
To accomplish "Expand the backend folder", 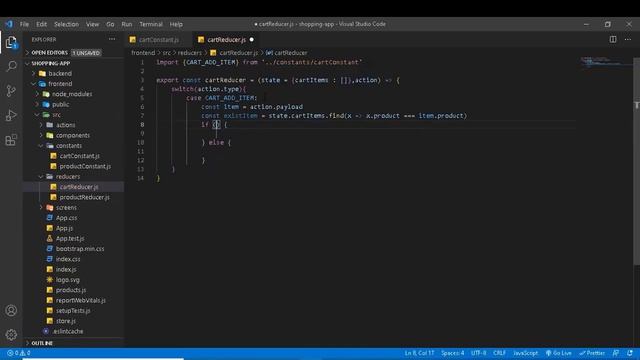I will pos(60,73).
